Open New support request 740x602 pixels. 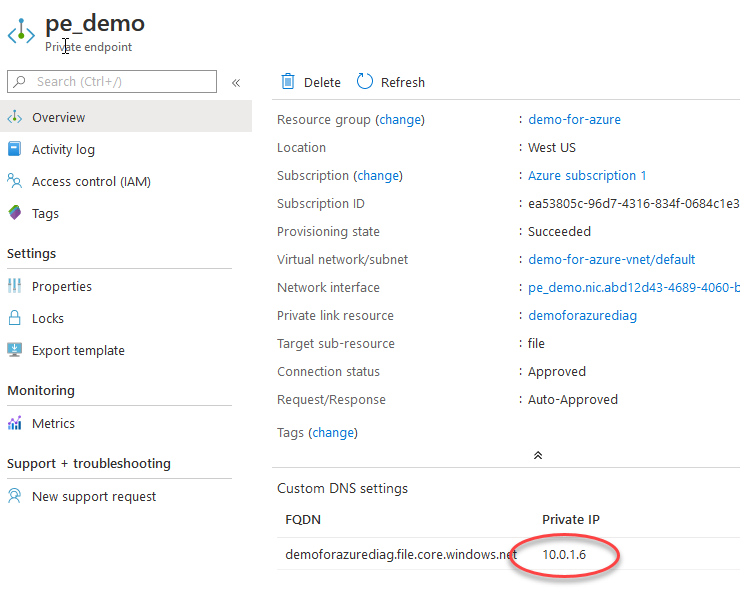126,496
